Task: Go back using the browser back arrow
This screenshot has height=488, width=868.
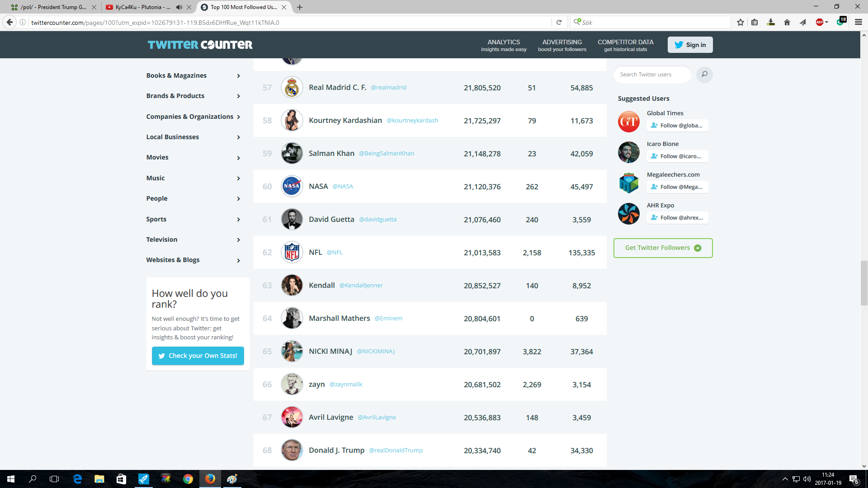Action: click(9, 22)
